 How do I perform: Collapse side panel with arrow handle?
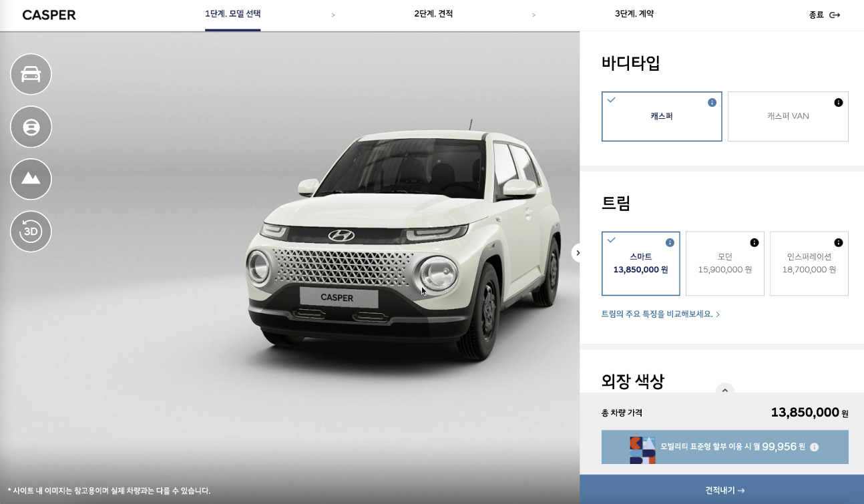(x=578, y=253)
